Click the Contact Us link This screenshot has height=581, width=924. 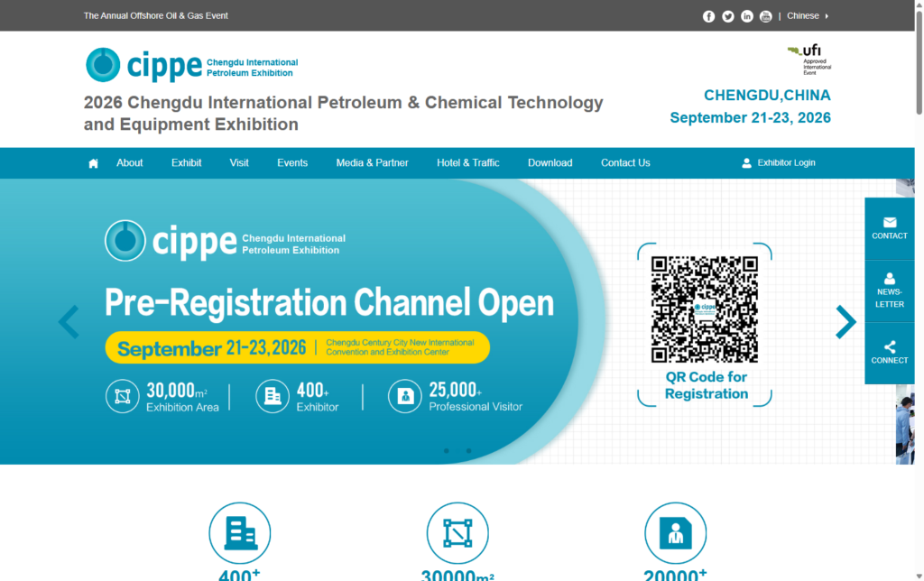625,162
